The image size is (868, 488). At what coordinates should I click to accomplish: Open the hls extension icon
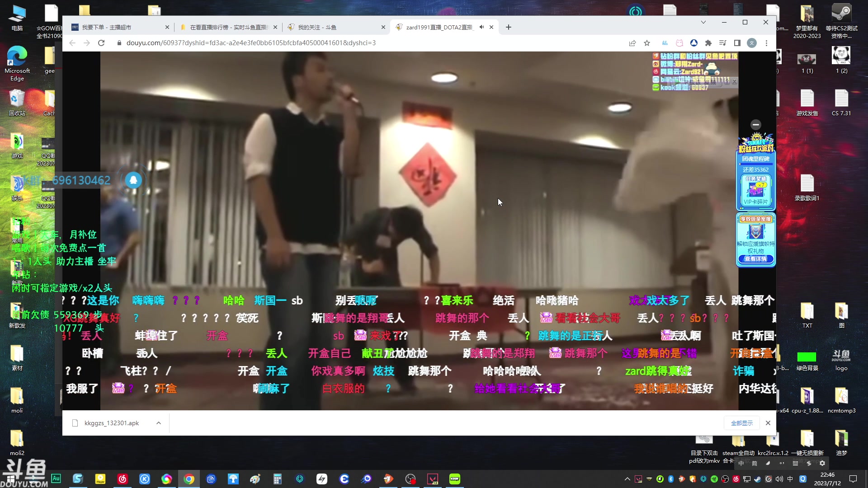coord(665,43)
